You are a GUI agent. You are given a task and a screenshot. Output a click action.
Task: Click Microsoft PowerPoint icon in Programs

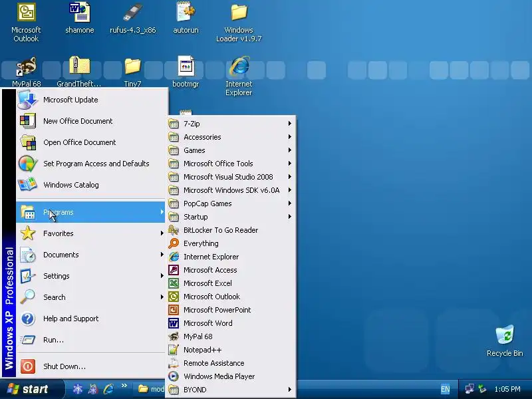pos(174,310)
